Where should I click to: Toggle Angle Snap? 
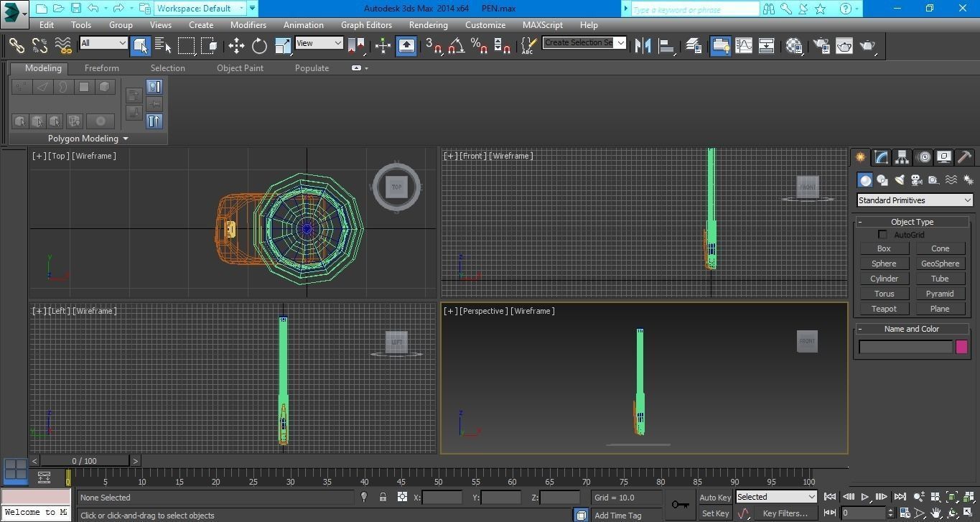[456, 46]
